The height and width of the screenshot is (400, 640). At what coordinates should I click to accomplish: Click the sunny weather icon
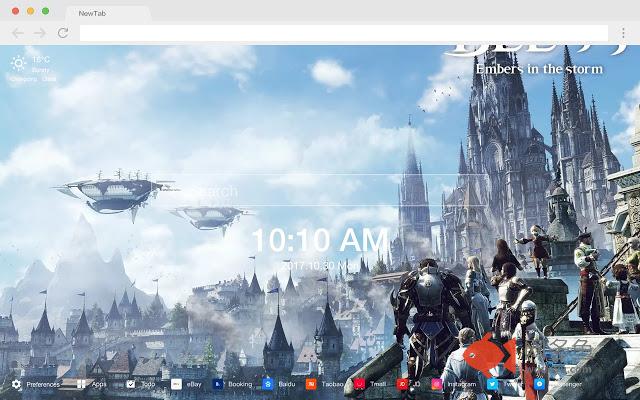pos(18,64)
